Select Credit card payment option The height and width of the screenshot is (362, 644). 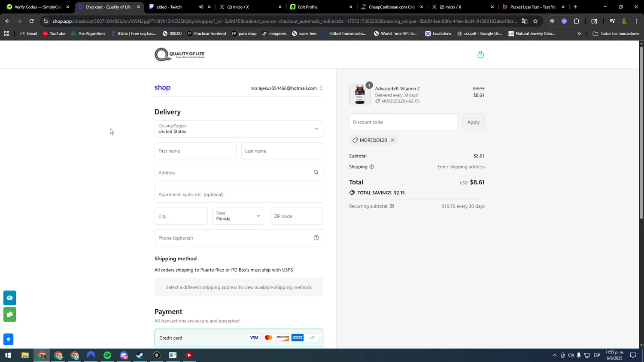pos(239,338)
